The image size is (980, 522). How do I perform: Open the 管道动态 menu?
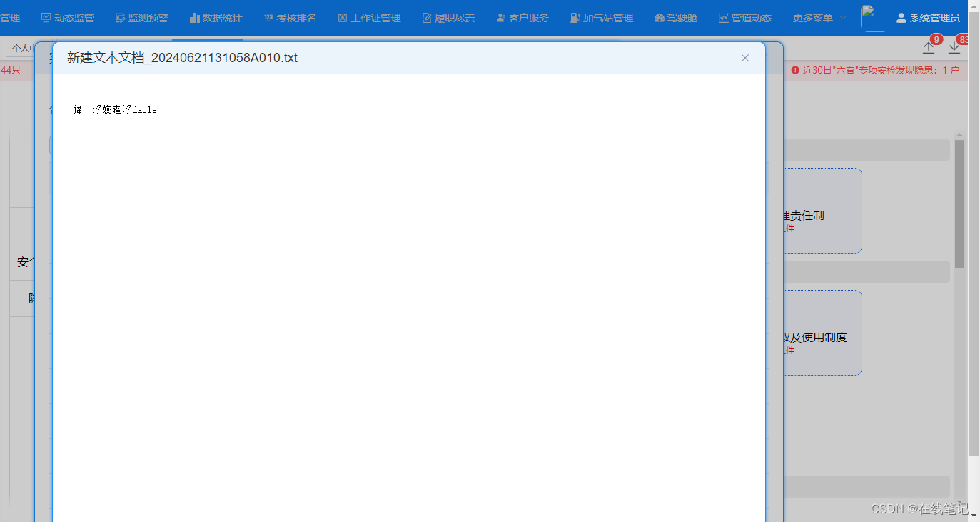pyautogui.click(x=745, y=18)
